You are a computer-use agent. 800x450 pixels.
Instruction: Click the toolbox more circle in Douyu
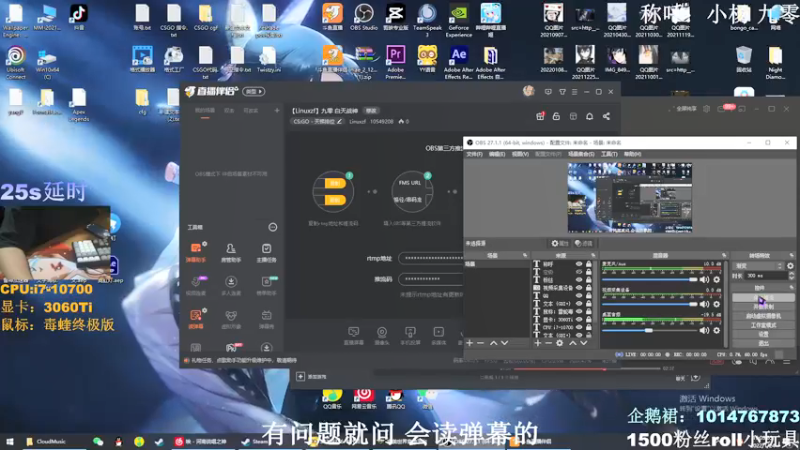(x=272, y=227)
